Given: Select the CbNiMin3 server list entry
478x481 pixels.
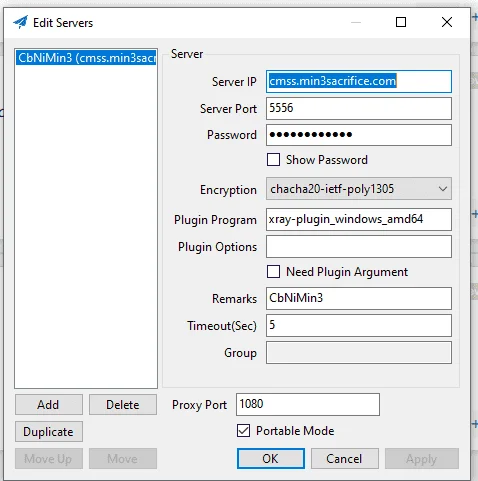Looking at the screenshot, I should coord(86,58).
